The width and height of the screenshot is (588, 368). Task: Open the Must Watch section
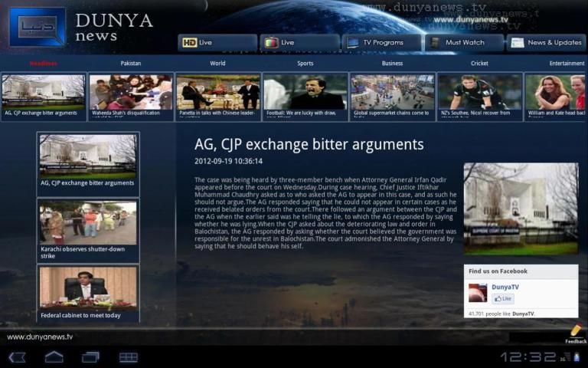(x=464, y=43)
